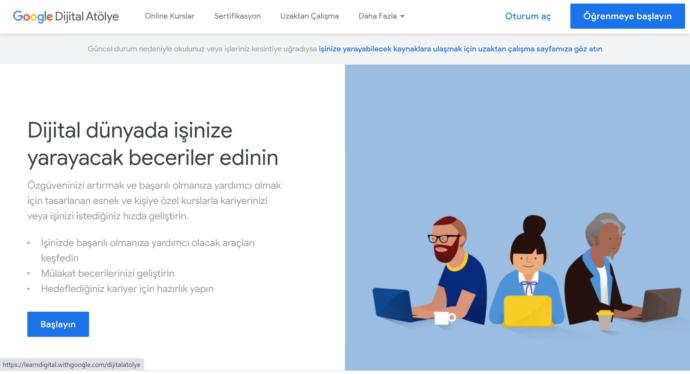Viewport: 690px width, 374px height.
Task: Open the Google Dijital Atölye logo home link
Action: pos(66,16)
